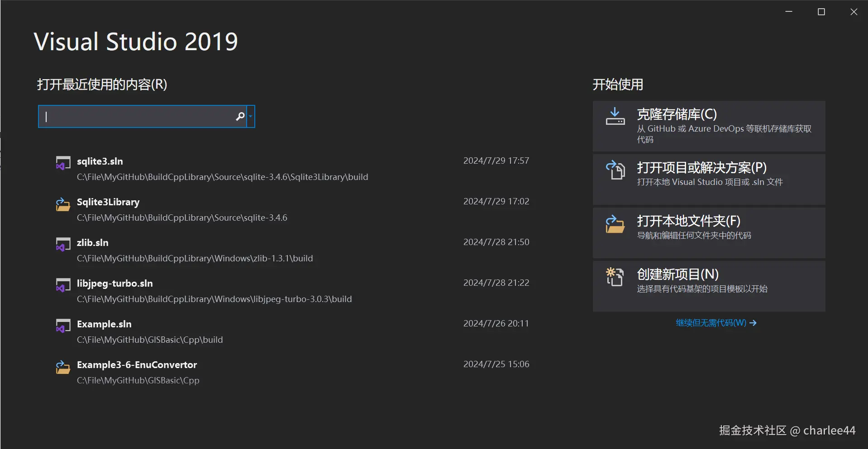Open the 克隆存储库(C) panel
Viewport: 868px width, 449px height.
click(x=708, y=126)
